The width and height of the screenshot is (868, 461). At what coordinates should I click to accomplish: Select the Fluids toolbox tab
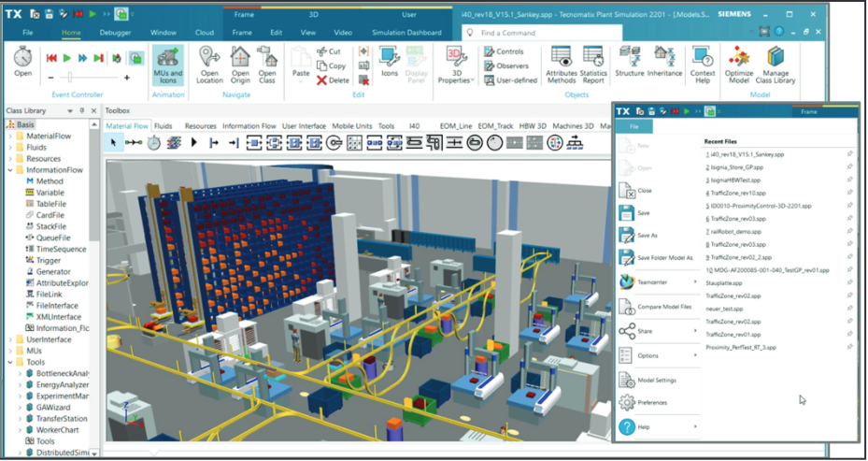pyautogui.click(x=163, y=126)
